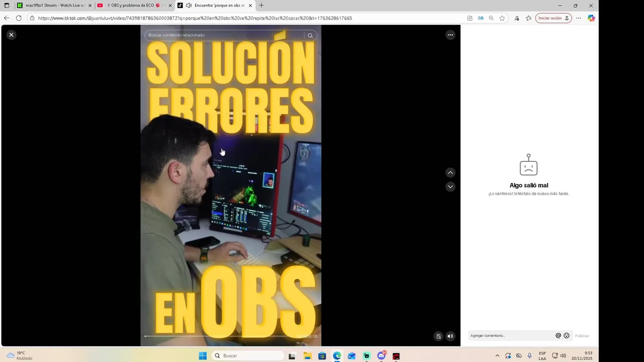This screenshot has width=644, height=362.
Task: Open the three-dot video options menu
Action: pos(450,35)
